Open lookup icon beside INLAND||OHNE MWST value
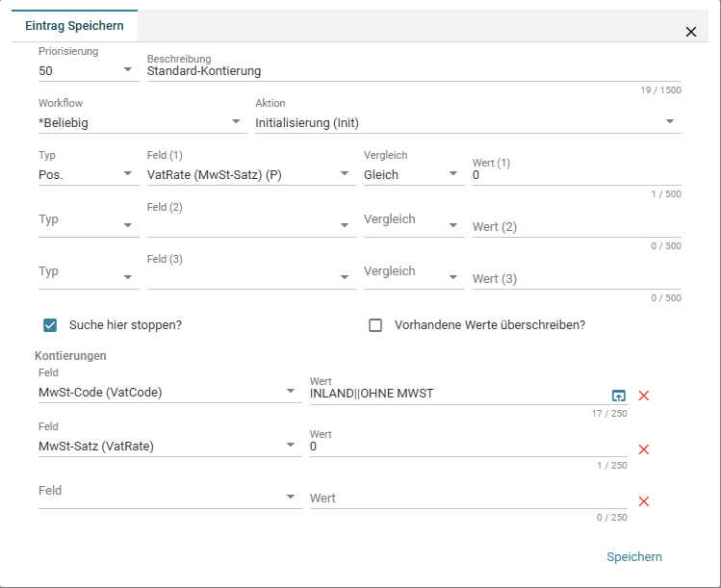The image size is (721, 588). [618, 396]
